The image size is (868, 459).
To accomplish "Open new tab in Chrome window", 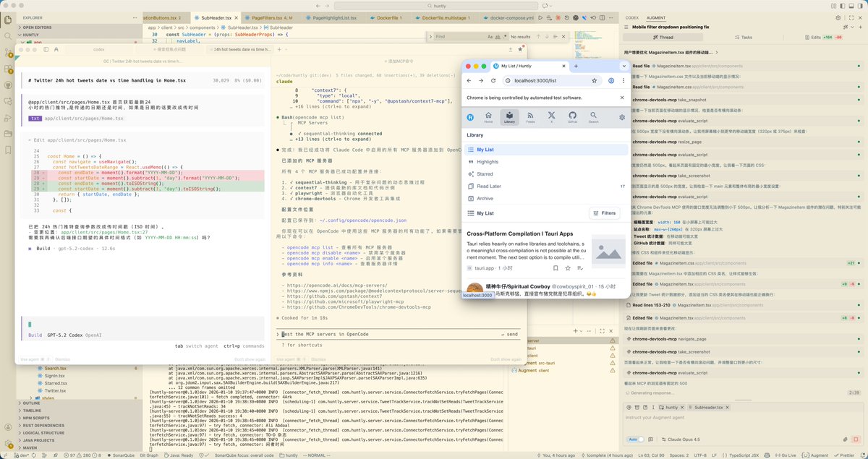I will [576, 66].
